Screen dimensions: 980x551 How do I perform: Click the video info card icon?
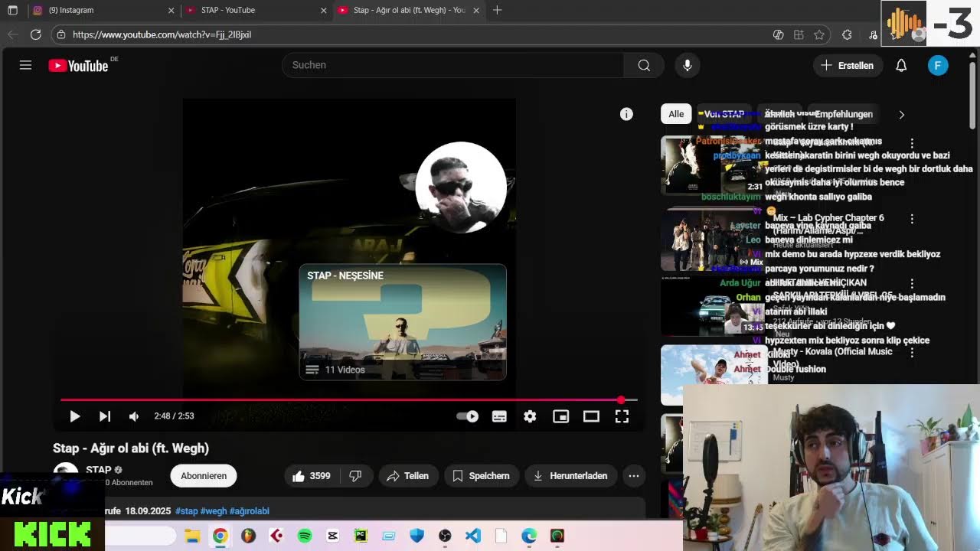click(x=626, y=114)
